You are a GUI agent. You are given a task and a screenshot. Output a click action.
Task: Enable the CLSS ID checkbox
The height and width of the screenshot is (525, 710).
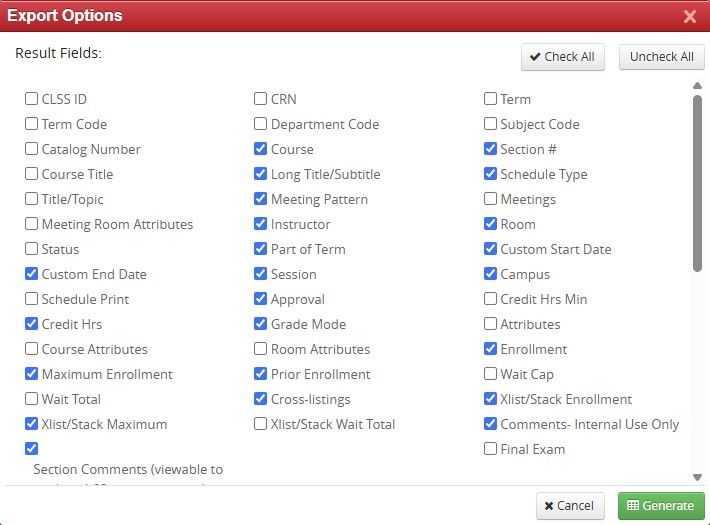pos(32,99)
